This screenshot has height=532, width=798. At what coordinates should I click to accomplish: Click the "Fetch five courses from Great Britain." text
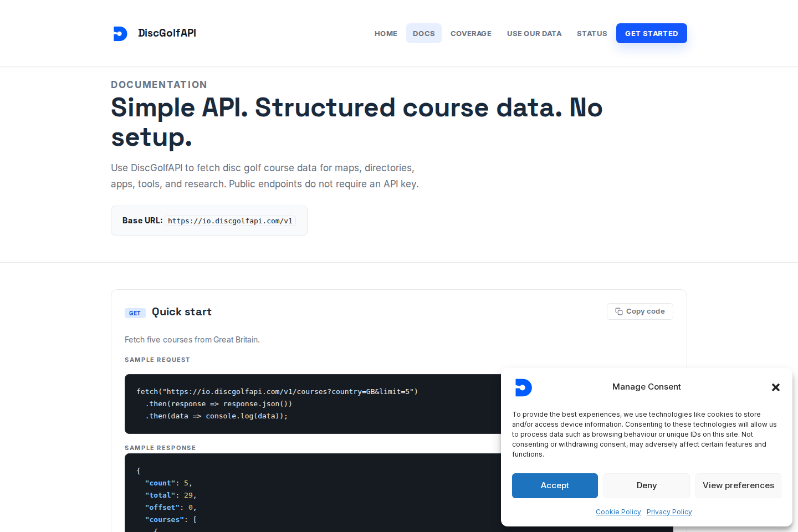192,340
